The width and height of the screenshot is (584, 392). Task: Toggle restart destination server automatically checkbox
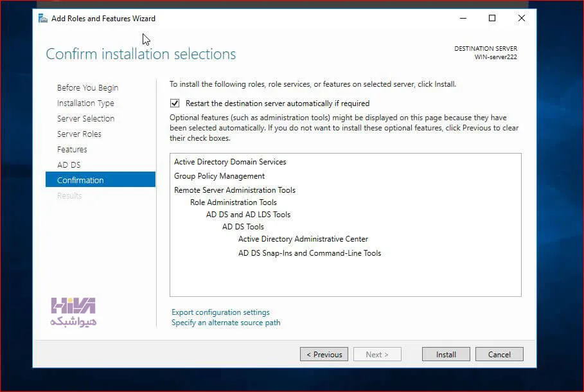click(x=175, y=103)
